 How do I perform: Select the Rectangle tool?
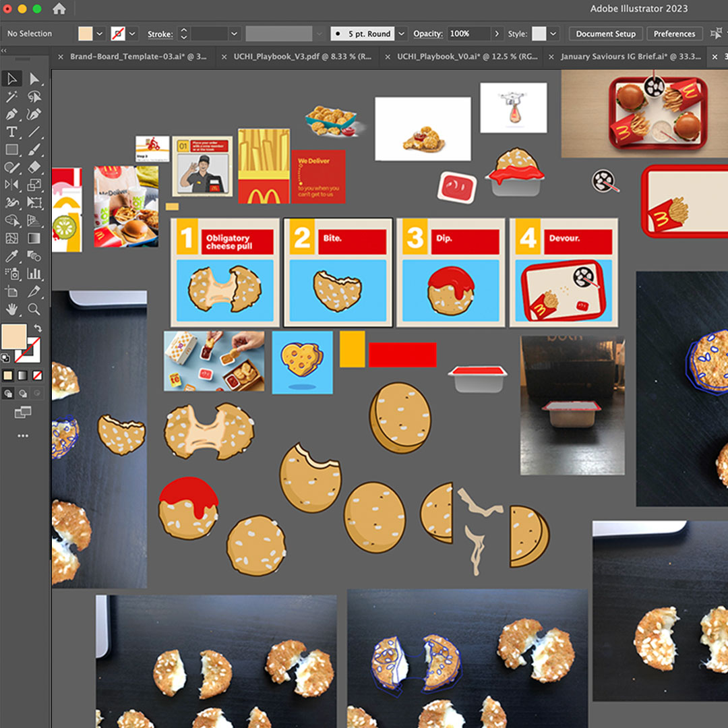click(x=12, y=150)
